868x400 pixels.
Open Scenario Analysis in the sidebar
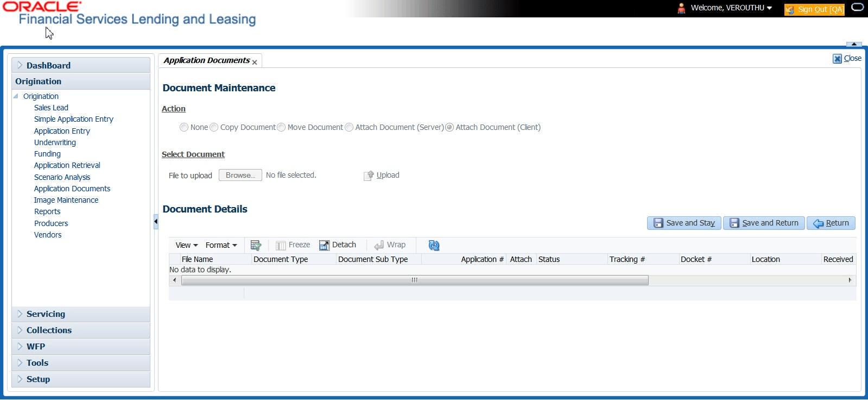click(62, 177)
